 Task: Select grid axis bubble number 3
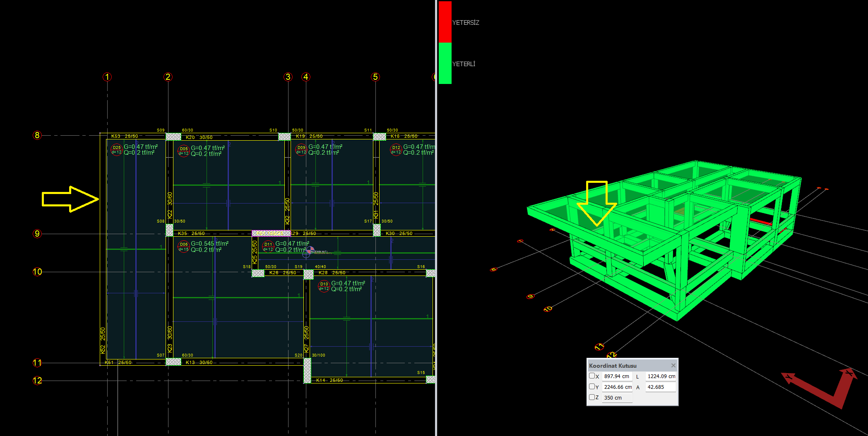click(x=288, y=77)
